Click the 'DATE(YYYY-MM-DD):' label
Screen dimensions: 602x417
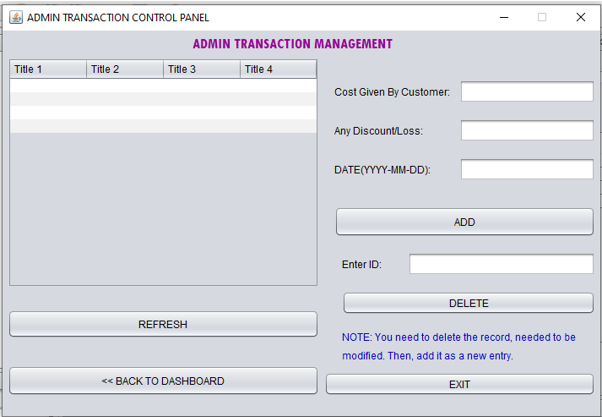click(x=382, y=170)
